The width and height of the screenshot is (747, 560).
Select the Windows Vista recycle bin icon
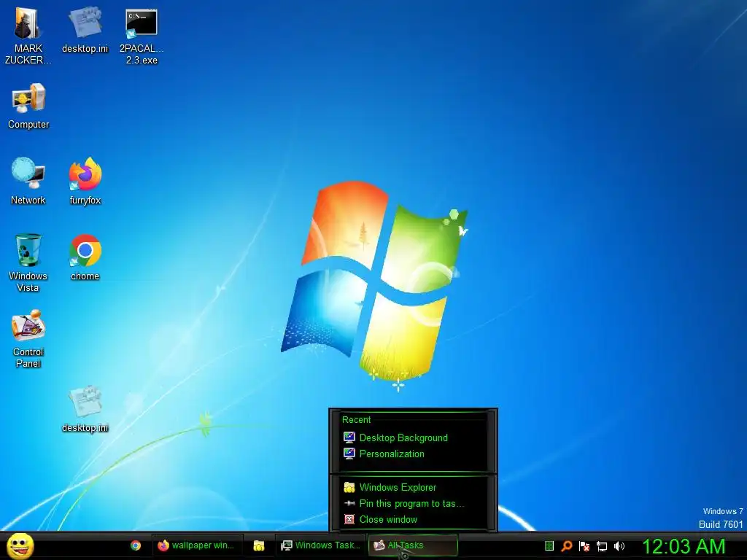click(x=28, y=262)
